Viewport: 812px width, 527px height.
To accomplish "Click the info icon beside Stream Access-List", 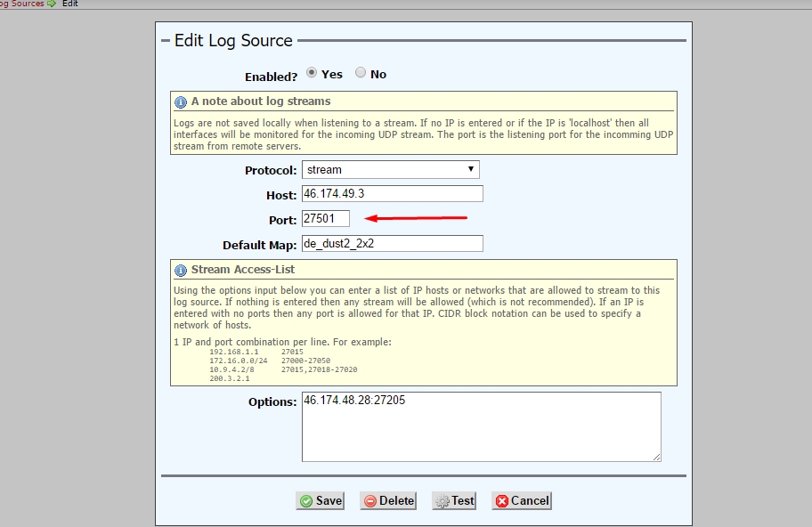I will point(181,270).
